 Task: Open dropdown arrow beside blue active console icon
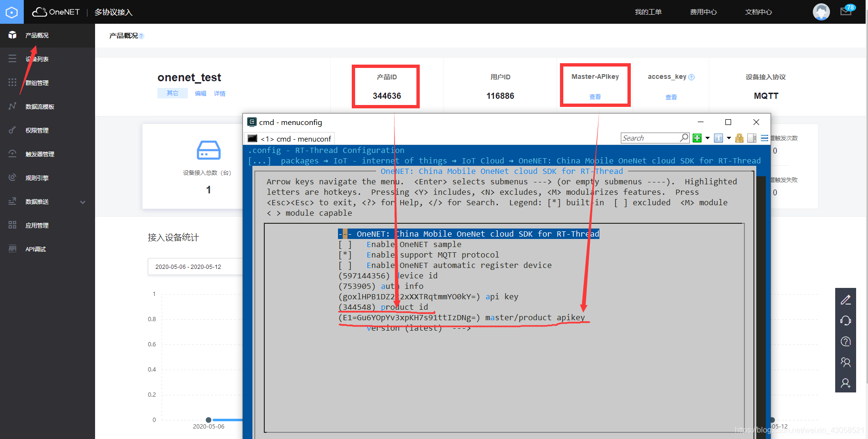[729, 138]
